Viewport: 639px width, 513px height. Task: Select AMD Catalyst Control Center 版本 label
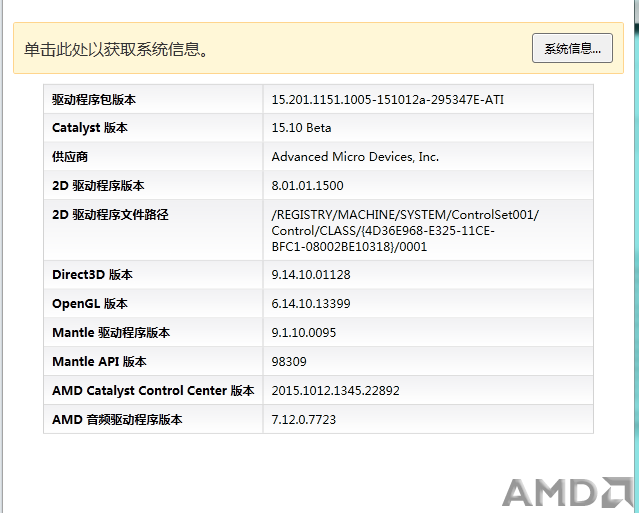click(x=153, y=390)
